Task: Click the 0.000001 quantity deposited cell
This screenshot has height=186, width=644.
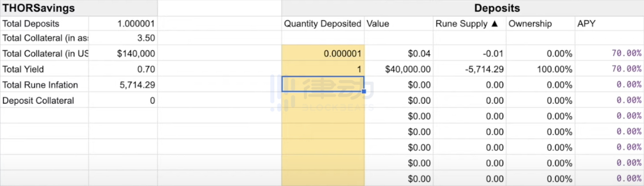Action: click(323, 53)
